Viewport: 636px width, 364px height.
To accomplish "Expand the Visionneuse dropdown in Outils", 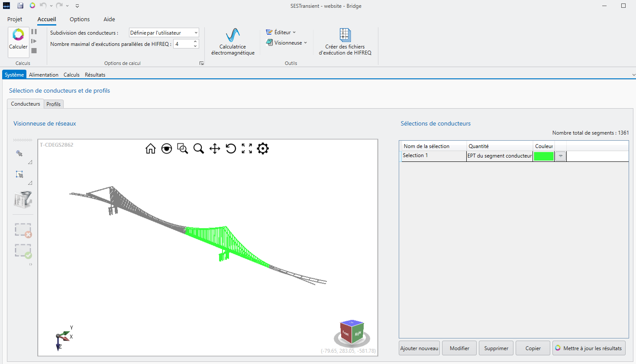I will pyautogui.click(x=287, y=43).
